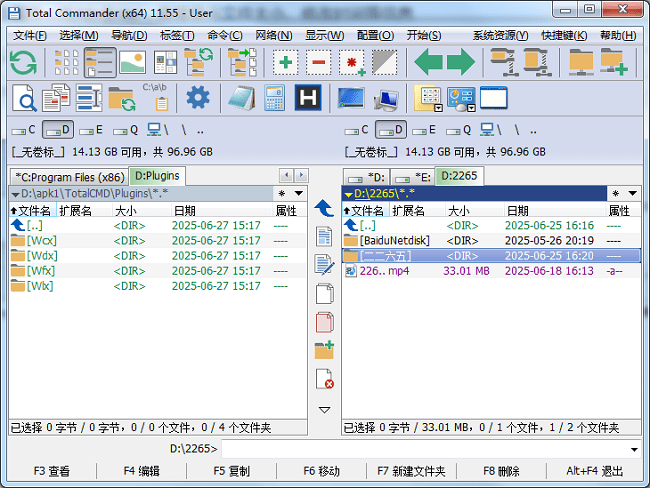Switch left panel to drive E
Viewport: 650px width, 488px height.
(x=91, y=130)
